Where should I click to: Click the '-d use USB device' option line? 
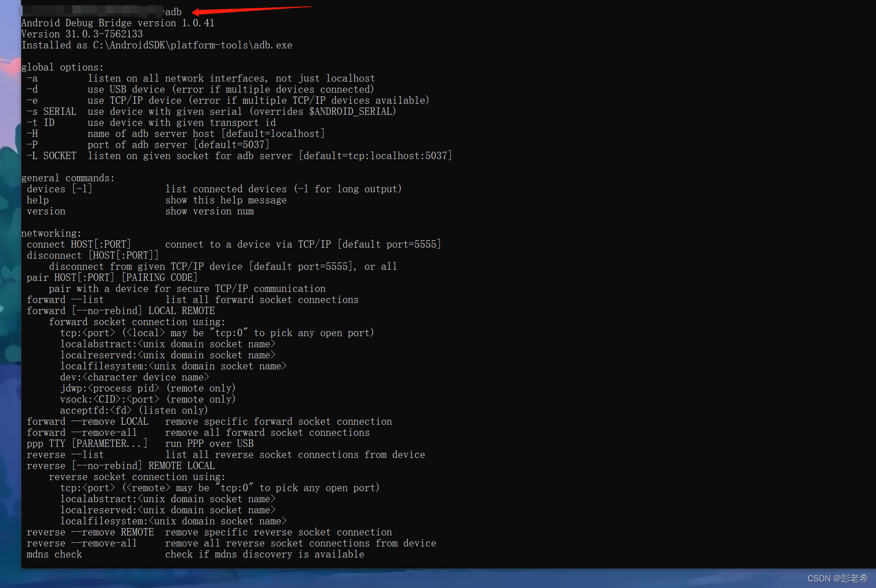tap(200, 89)
